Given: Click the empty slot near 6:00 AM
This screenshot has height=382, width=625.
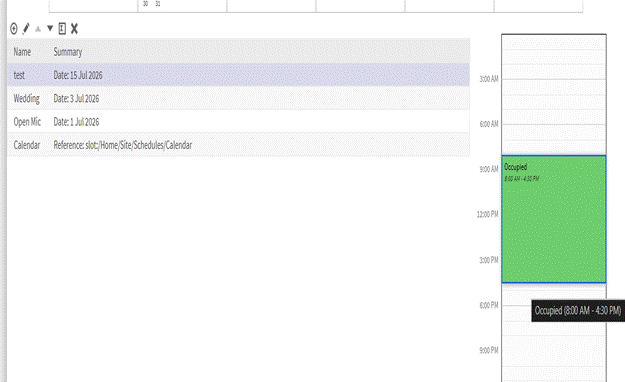Looking at the screenshot, I should point(554,124).
